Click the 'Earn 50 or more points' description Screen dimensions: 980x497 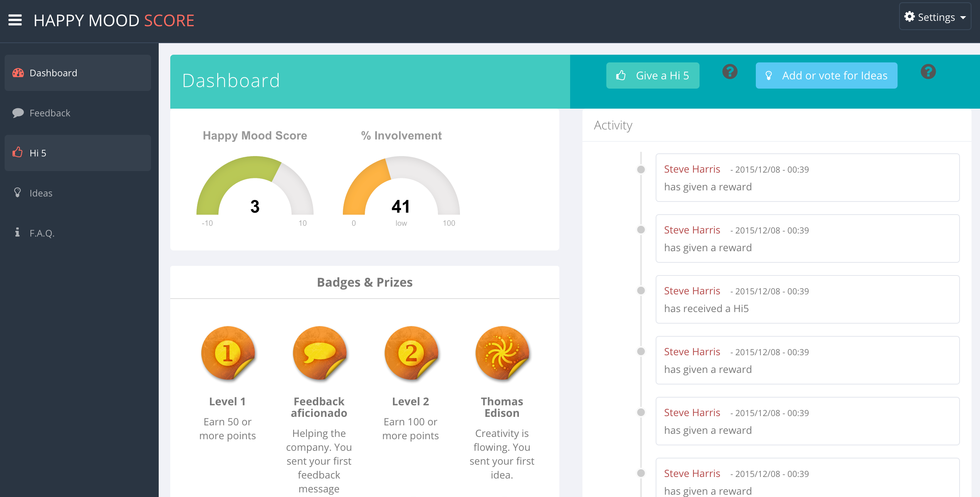(x=228, y=429)
